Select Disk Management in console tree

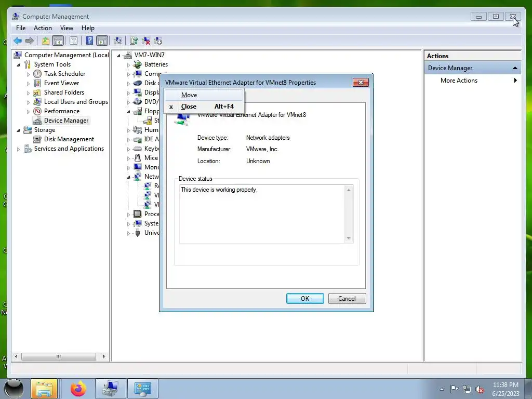point(69,139)
